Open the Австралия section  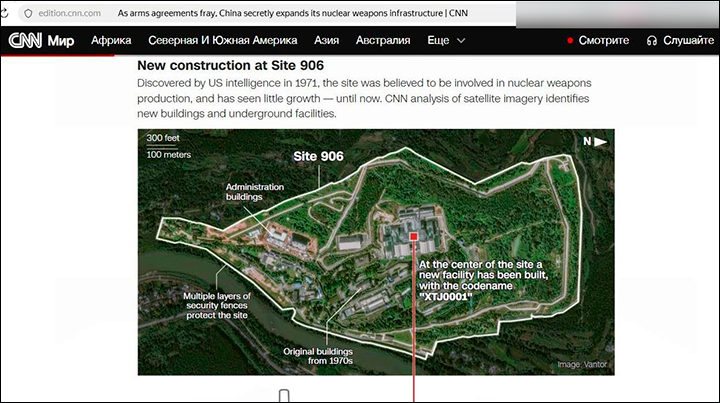(x=385, y=41)
